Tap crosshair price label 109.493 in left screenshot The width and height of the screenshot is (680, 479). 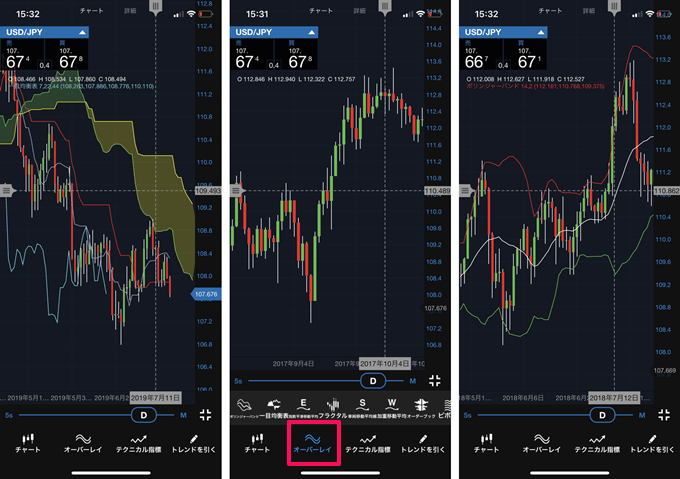tap(208, 191)
